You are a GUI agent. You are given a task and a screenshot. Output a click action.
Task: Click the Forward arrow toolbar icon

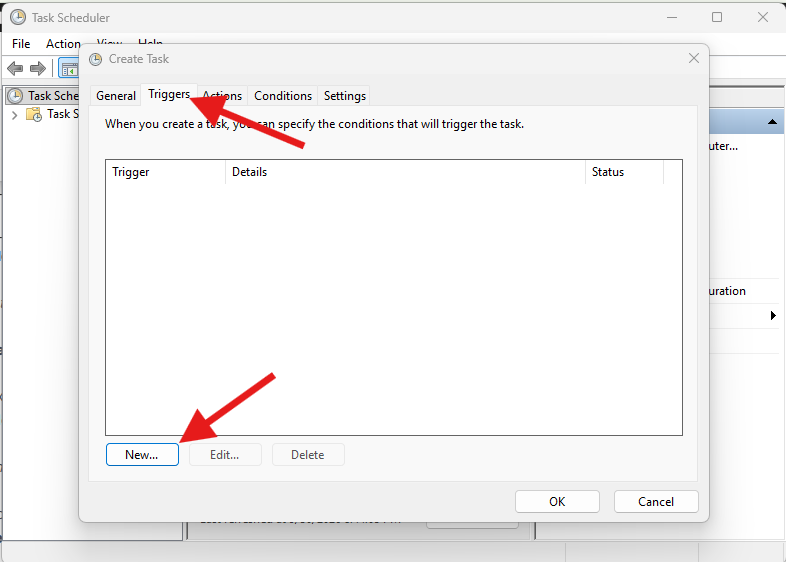tap(38, 68)
